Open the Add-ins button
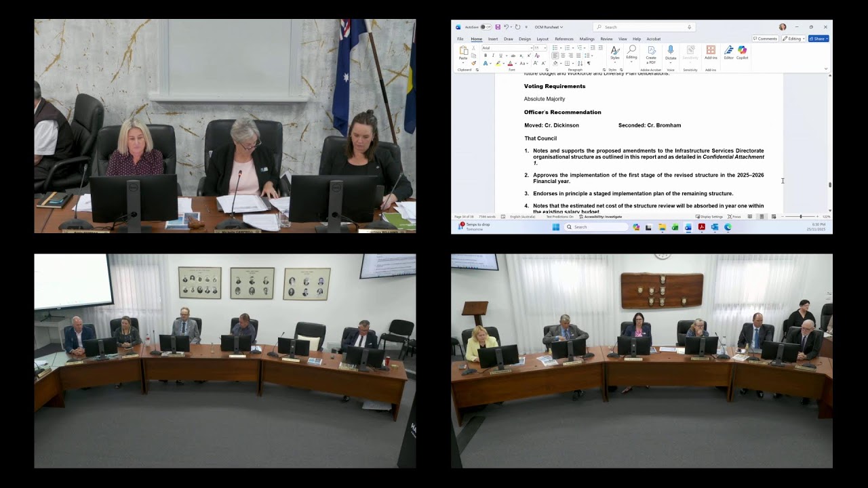 point(711,52)
